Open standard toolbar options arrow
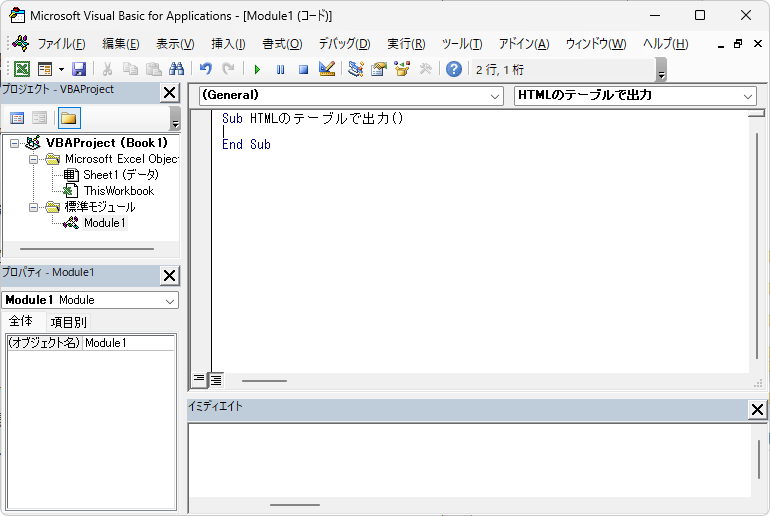This screenshot has width=770, height=516. [661, 69]
